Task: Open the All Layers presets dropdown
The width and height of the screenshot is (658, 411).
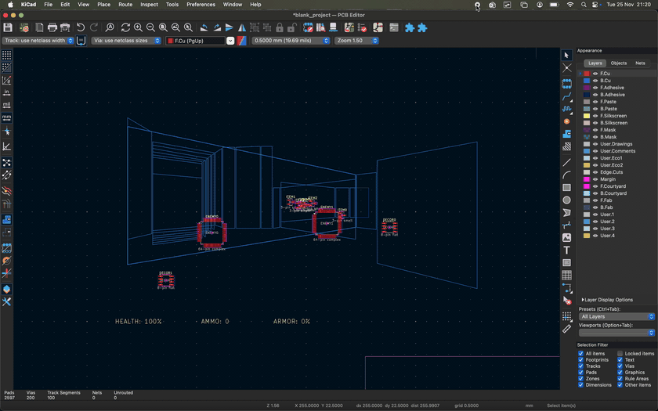Action: tap(617, 316)
